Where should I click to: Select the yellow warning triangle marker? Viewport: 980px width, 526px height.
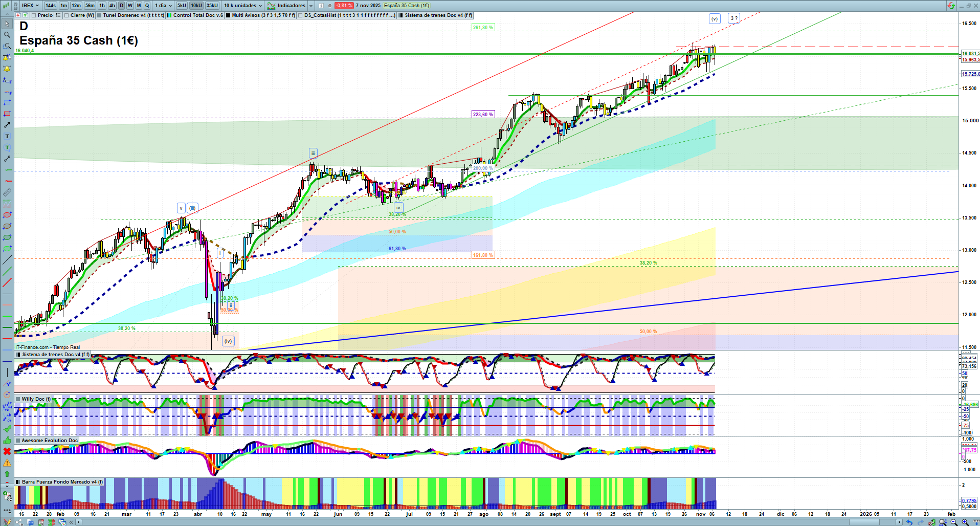(7, 463)
